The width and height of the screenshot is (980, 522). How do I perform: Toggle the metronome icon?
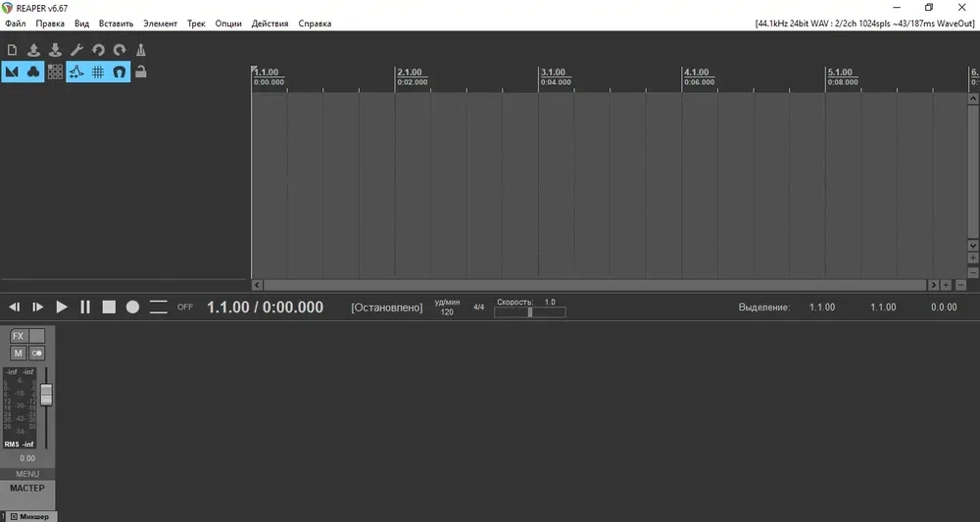pyautogui.click(x=140, y=50)
